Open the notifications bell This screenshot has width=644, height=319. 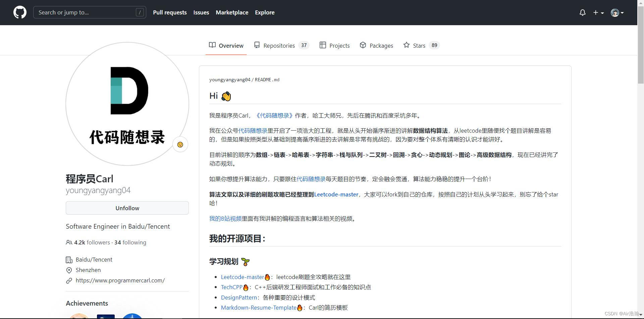click(x=583, y=13)
